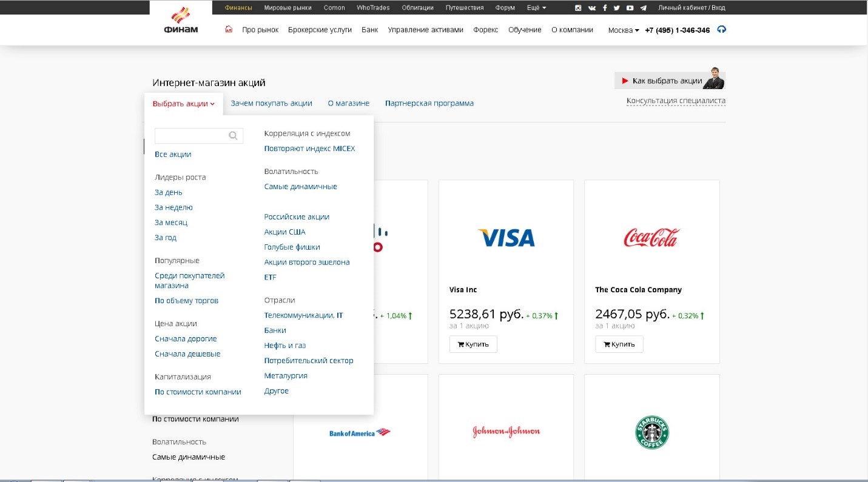The width and height of the screenshot is (868, 482).
Task: Click the stock search input field
Action: coord(191,136)
